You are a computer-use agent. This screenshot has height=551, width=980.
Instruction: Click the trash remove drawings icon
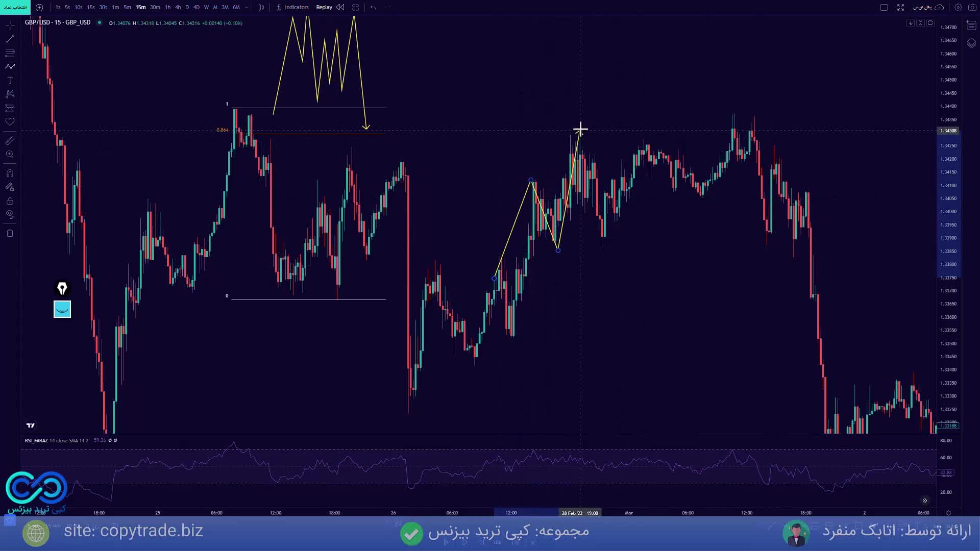tap(10, 234)
